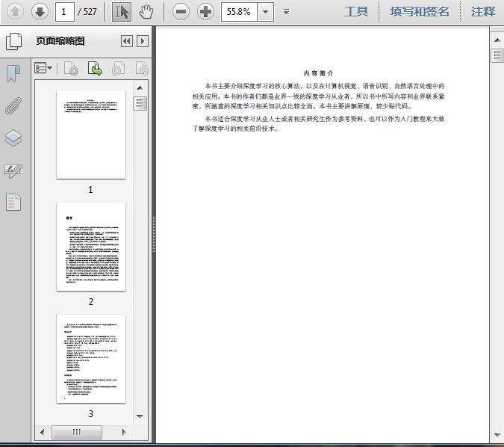Select the page 2 thumbnail
504x447 pixels.
91,247
